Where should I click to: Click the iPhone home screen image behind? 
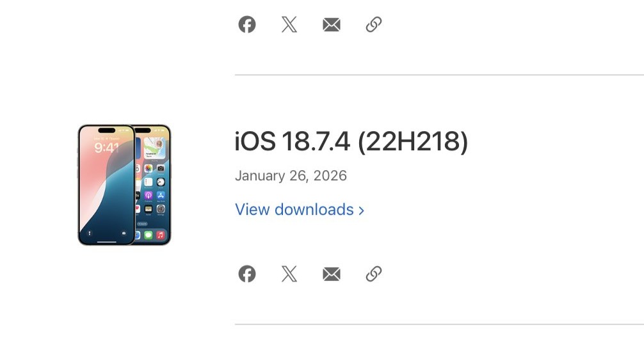point(155,192)
